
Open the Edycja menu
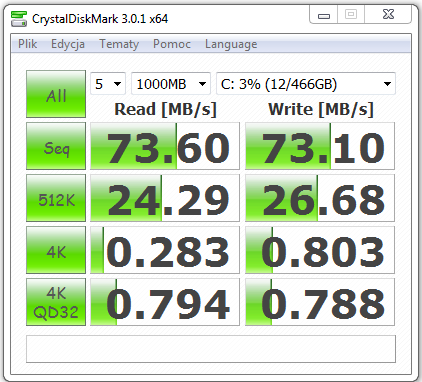tap(68, 44)
